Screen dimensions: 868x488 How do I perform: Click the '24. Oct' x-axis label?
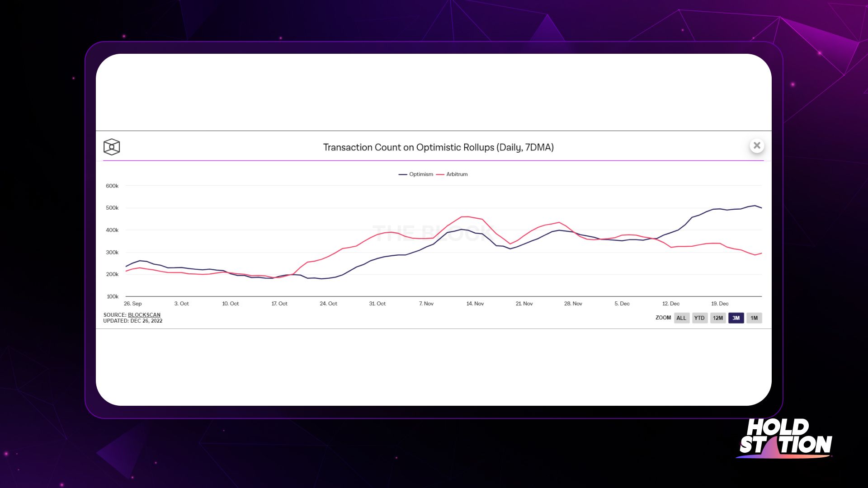click(329, 304)
